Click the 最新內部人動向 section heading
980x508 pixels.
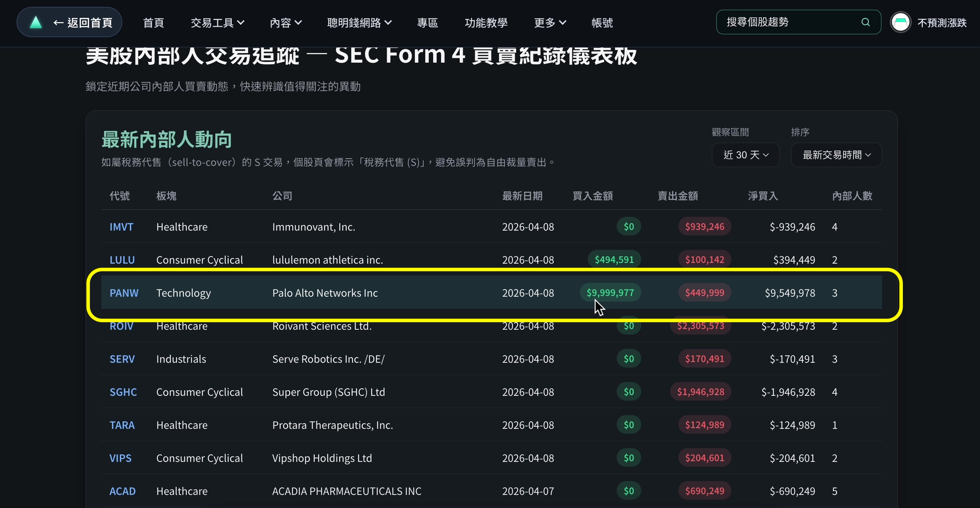click(167, 139)
